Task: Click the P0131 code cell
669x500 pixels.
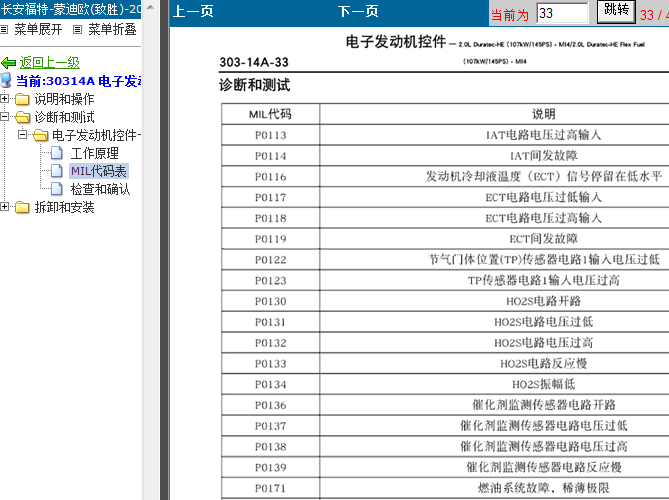Action: [270, 322]
